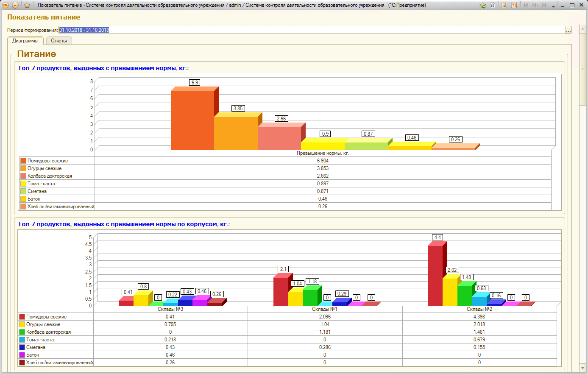The image size is (588, 374).
Task: Click the M- memory subtract button
Action: 545,5
